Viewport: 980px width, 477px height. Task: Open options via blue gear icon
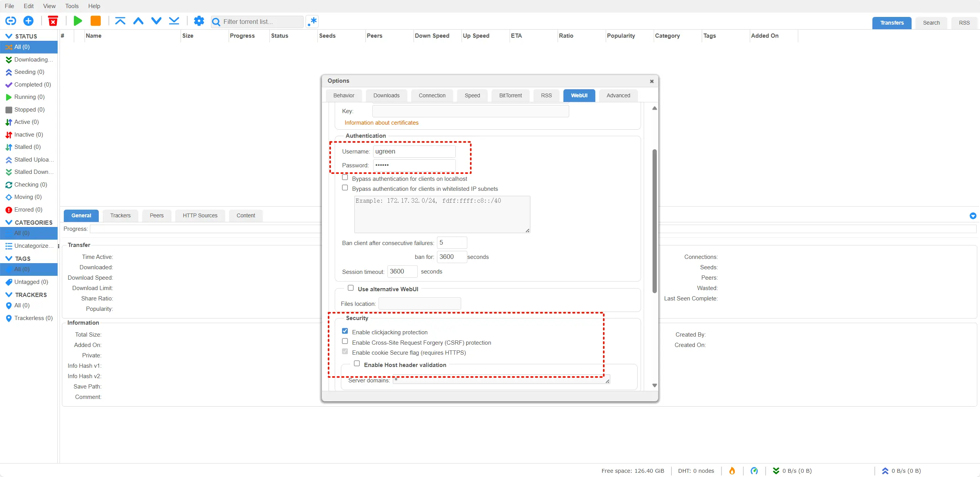click(199, 21)
